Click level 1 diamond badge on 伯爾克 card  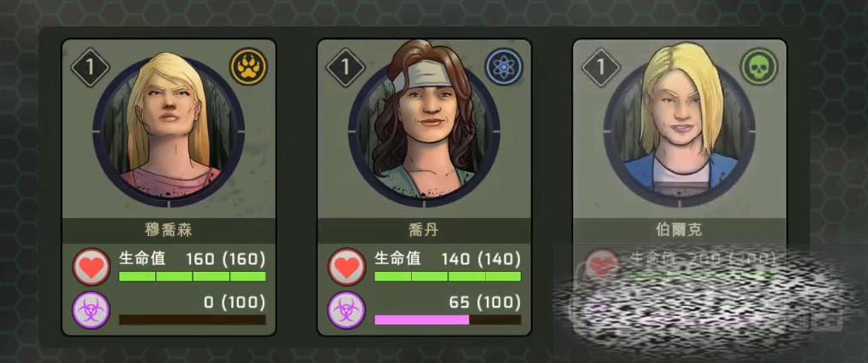coord(601,67)
